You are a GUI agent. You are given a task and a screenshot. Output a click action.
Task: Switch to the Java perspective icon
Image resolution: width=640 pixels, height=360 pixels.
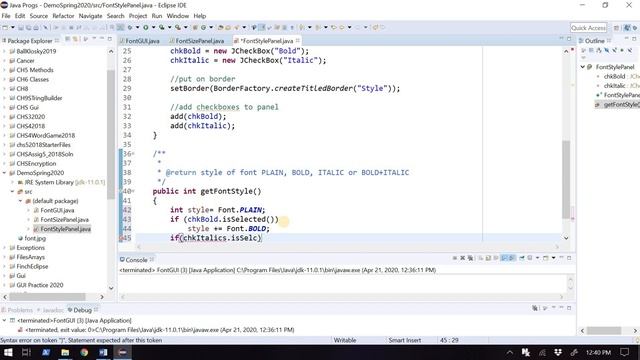pos(627,28)
